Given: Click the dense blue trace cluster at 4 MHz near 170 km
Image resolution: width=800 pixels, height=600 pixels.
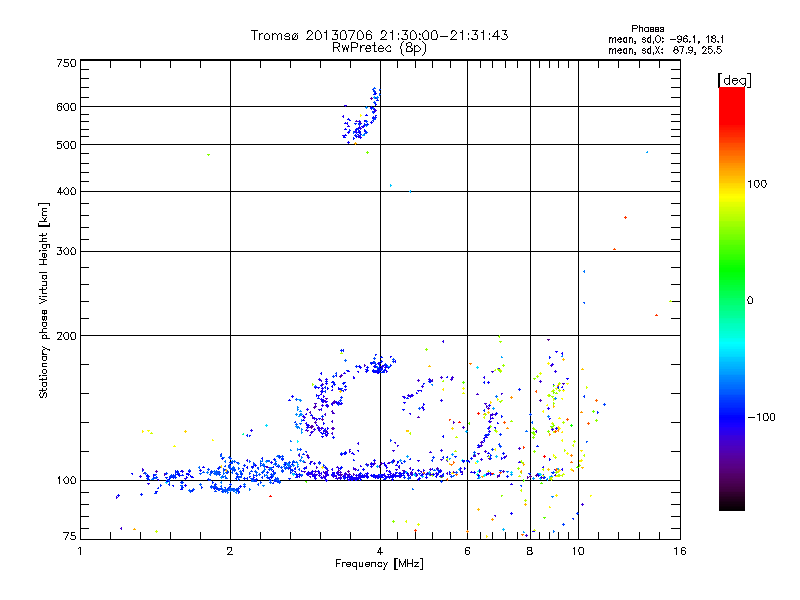Looking at the screenshot, I should coord(379,365).
